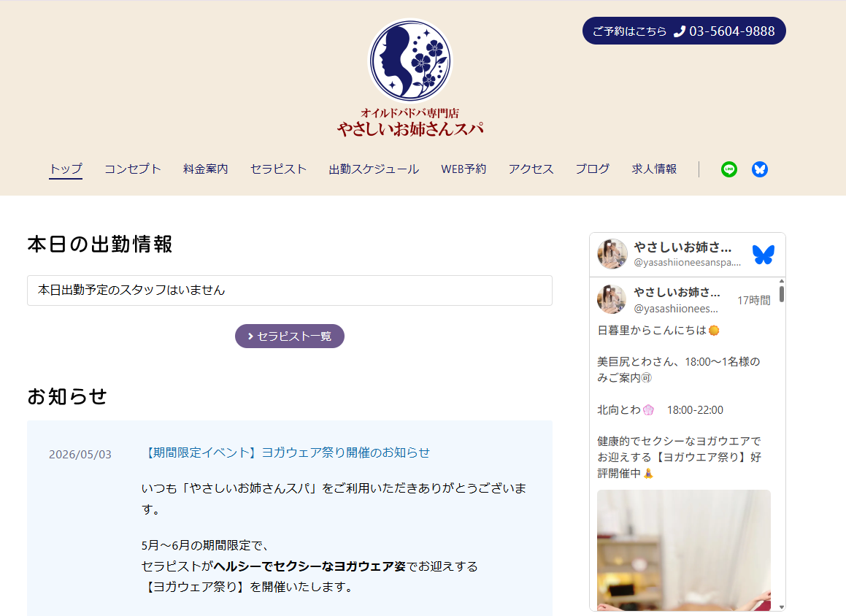The width and height of the screenshot is (846, 616).
Task: Open the WEB予約 menu item
Action: (x=464, y=169)
